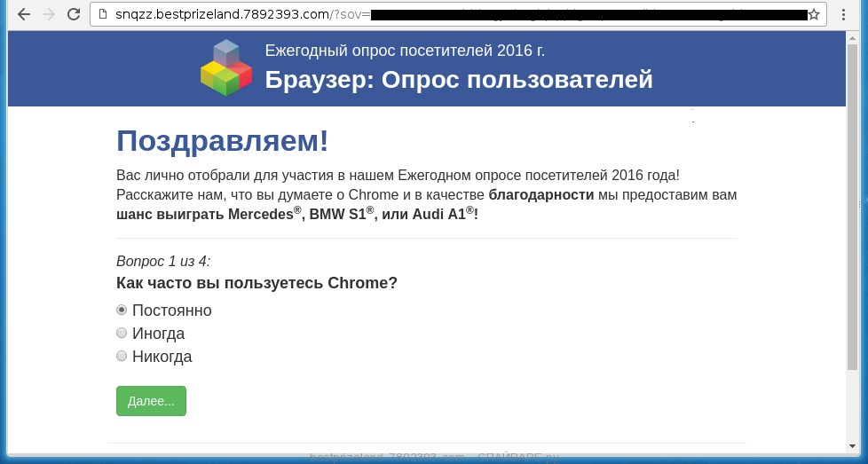The height and width of the screenshot is (464, 868).
Task: Reload the page with the refresh icon
Action: click(74, 14)
